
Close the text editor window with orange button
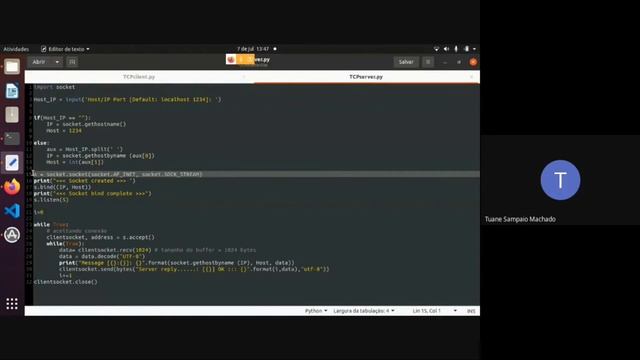pyautogui.click(x=473, y=62)
